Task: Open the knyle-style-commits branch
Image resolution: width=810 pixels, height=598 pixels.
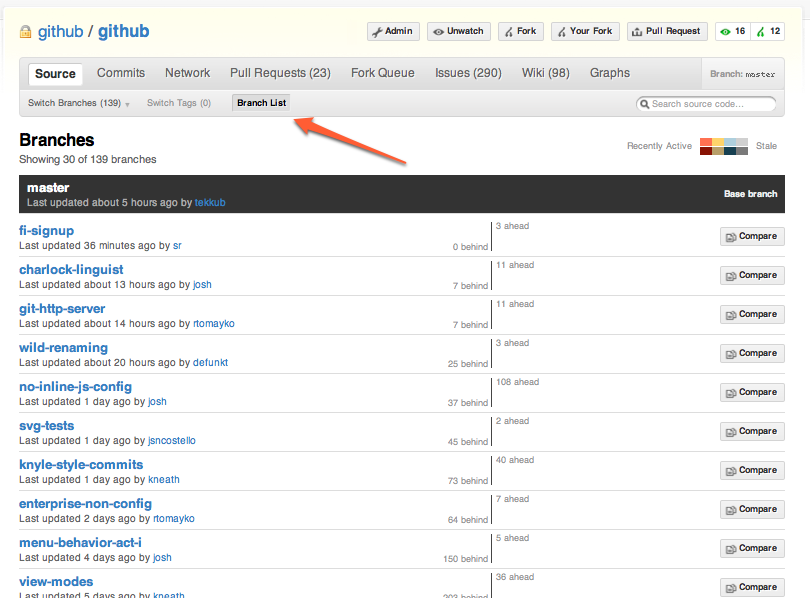Action: 81,464
